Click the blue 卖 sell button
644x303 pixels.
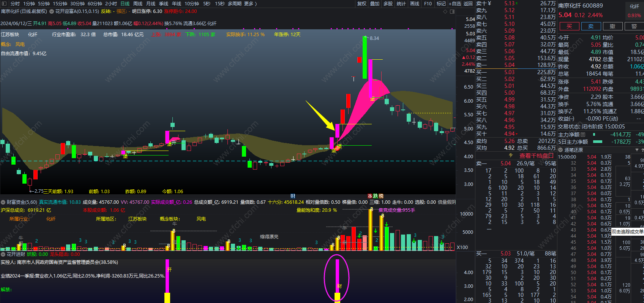(591, 26)
